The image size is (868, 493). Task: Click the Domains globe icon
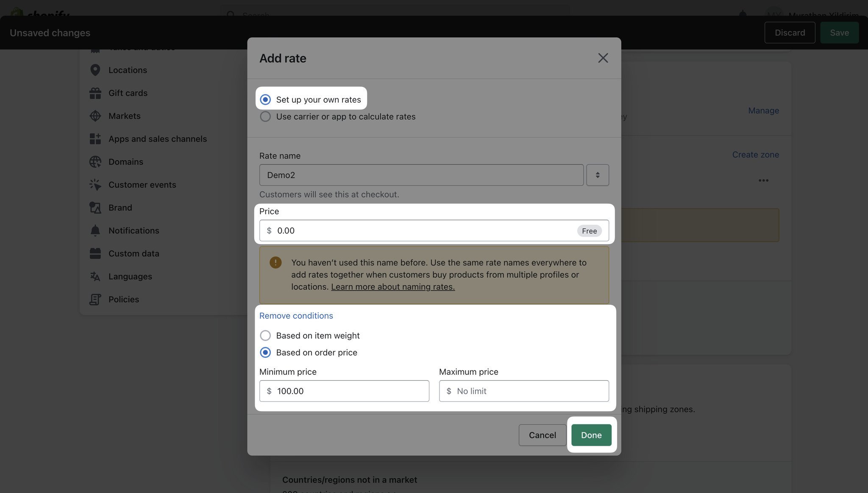coord(95,162)
